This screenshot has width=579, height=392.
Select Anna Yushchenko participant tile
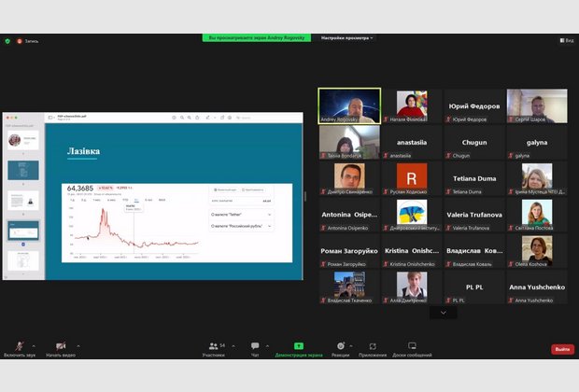coord(537,287)
